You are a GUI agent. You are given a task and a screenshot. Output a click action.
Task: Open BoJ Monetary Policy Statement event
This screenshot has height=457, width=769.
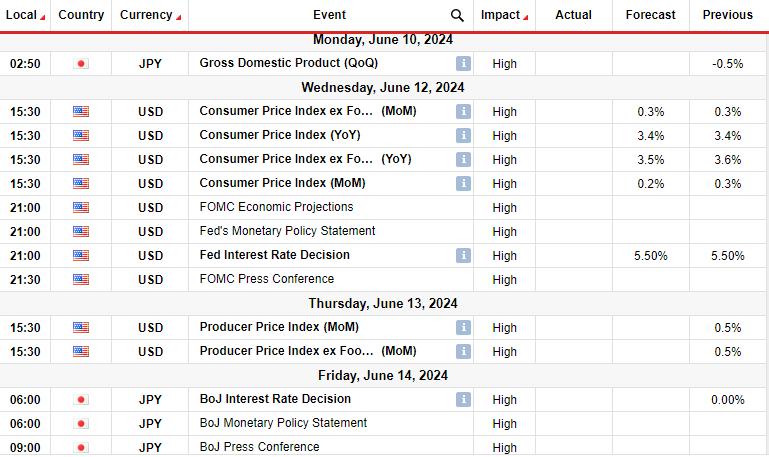(x=283, y=423)
